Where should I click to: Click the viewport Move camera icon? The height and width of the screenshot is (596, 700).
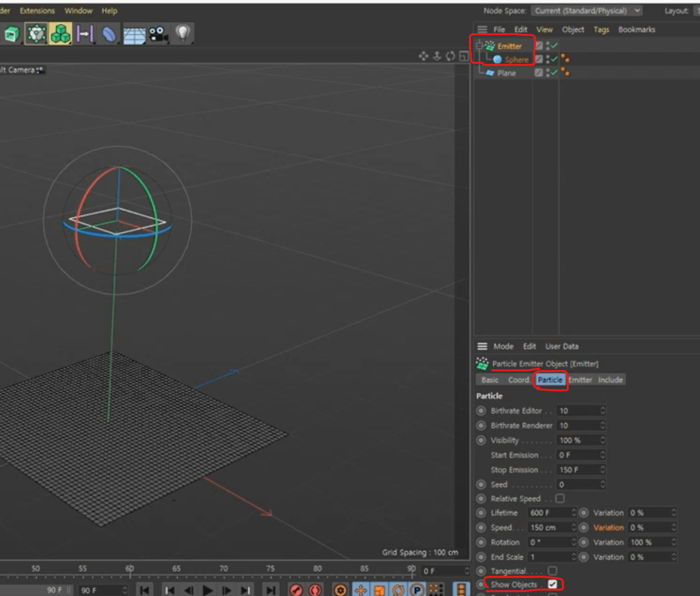tap(423, 56)
